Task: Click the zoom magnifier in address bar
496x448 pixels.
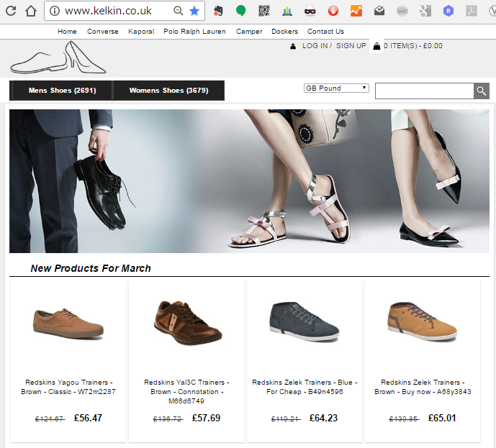Action: point(179,11)
